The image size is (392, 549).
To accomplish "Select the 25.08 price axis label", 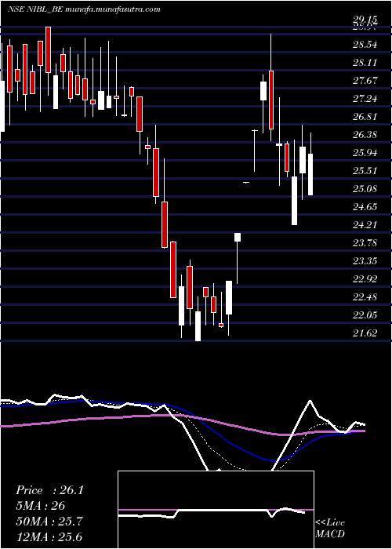I will pyautogui.click(x=366, y=189).
